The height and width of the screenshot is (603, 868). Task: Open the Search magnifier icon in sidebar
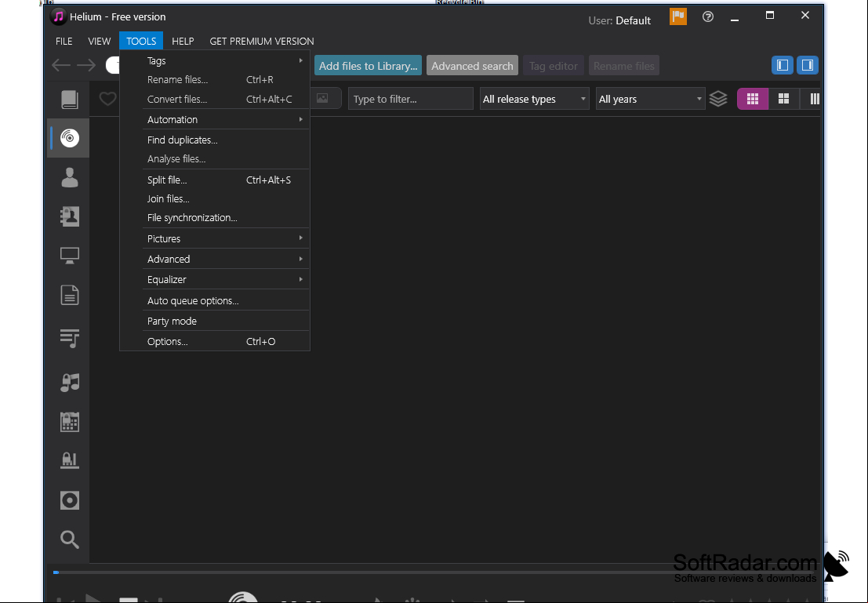[x=69, y=539]
